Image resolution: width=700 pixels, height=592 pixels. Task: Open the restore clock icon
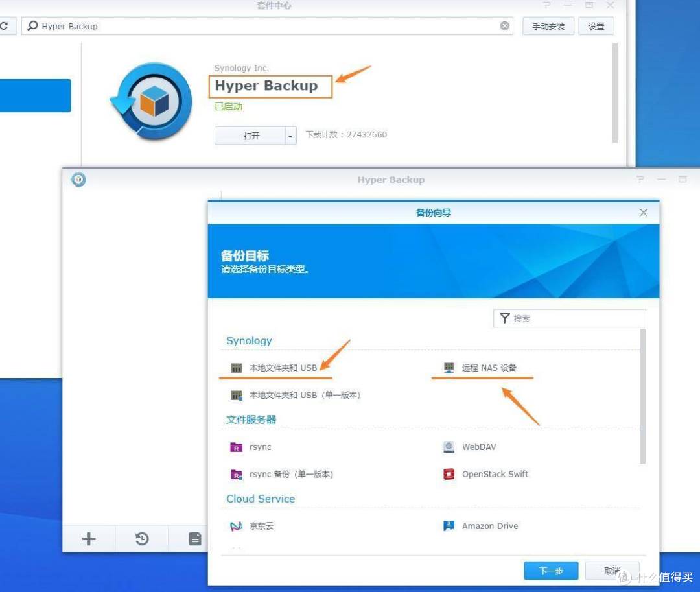click(142, 538)
